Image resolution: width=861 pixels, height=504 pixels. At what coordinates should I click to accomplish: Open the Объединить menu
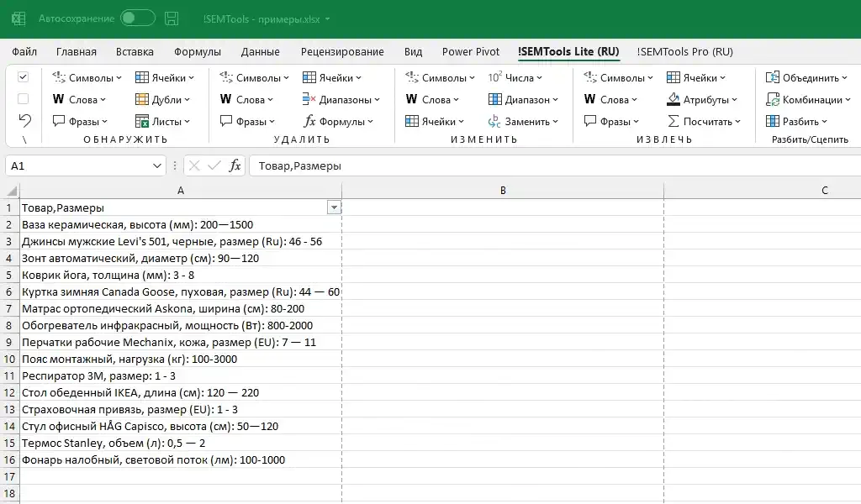[806, 78]
